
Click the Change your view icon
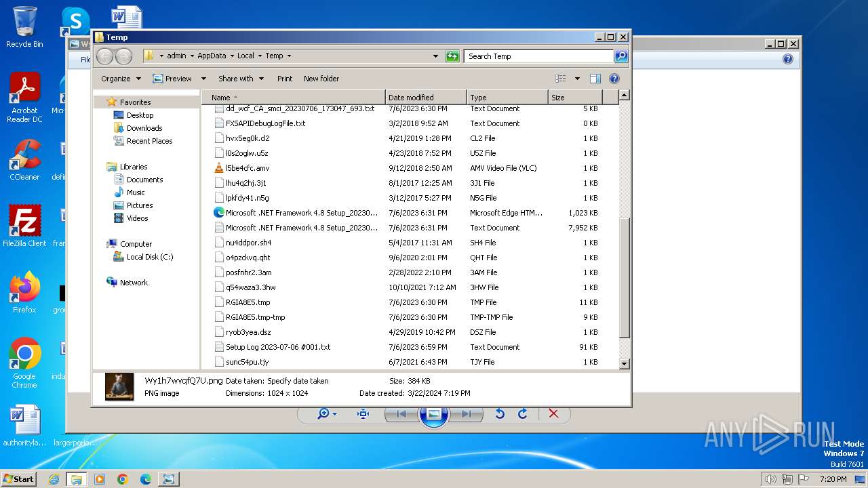[x=561, y=79]
